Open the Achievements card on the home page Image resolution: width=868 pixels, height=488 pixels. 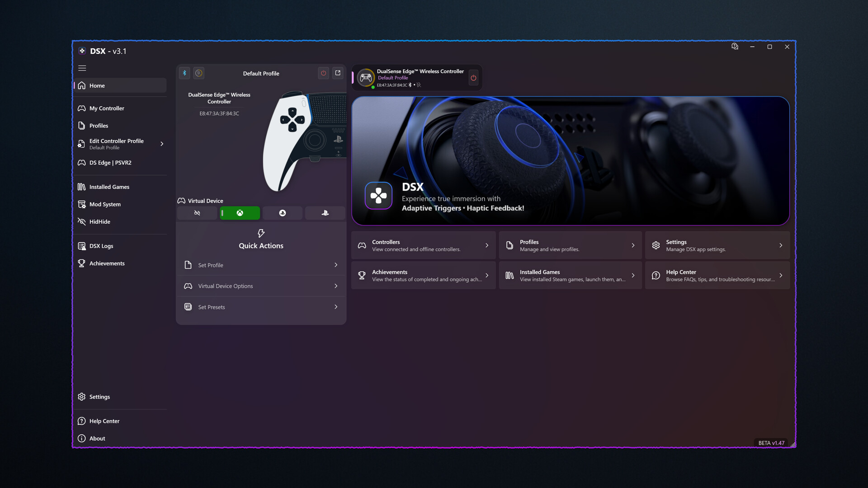pyautogui.click(x=423, y=276)
